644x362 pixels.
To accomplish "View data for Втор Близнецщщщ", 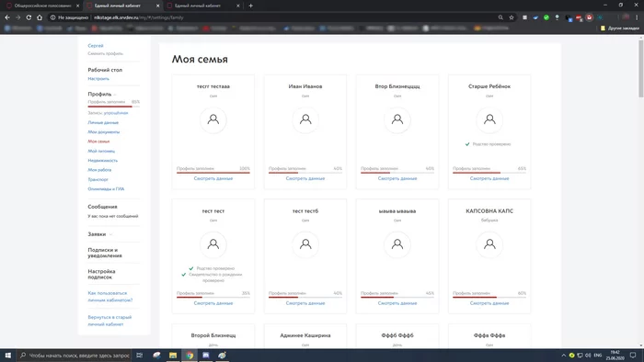I will click(397, 178).
